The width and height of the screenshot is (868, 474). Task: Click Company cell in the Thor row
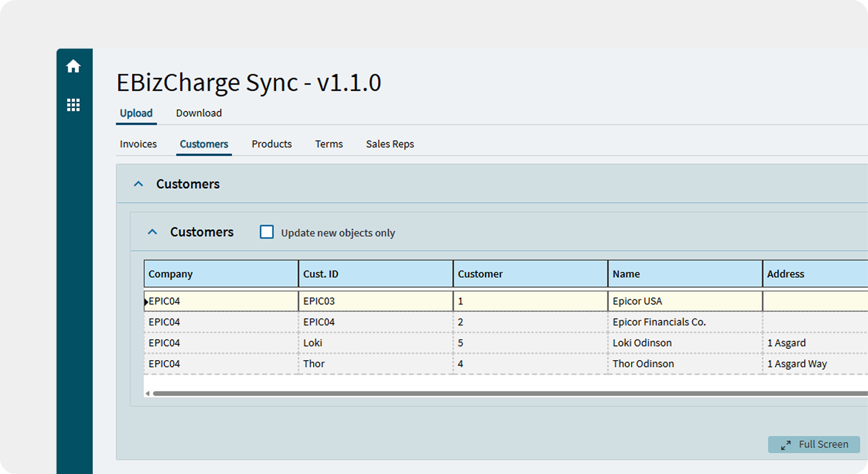[x=221, y=364]
